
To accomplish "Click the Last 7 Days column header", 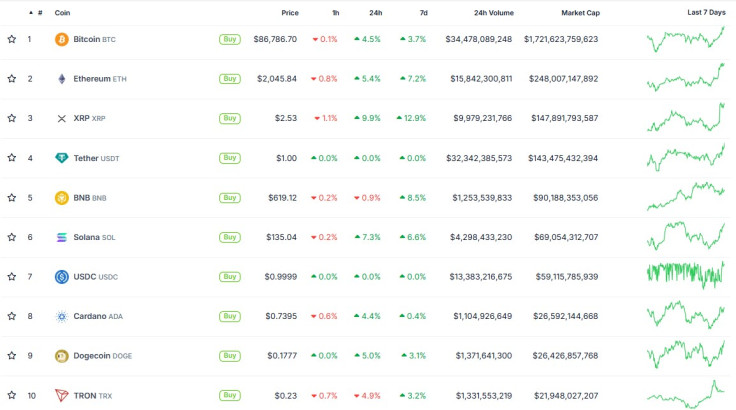I will pyautogui.click(x=706, y=12).
